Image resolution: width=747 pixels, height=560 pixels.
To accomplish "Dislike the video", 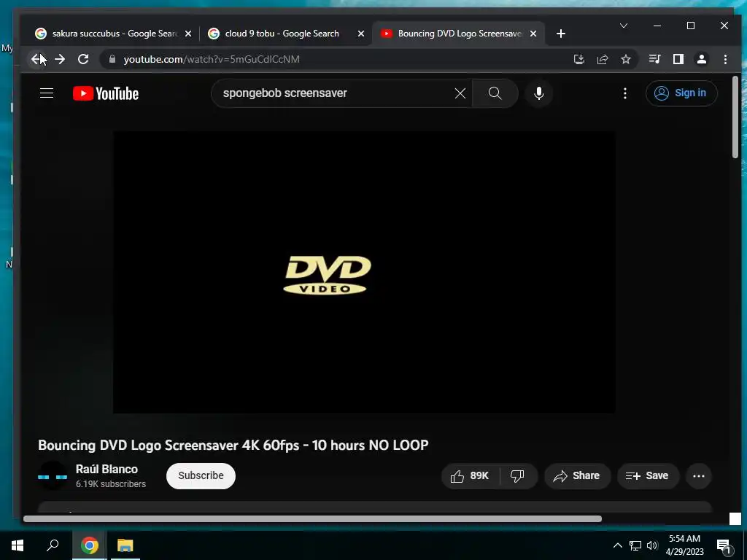I will click(x=518, y=475).
